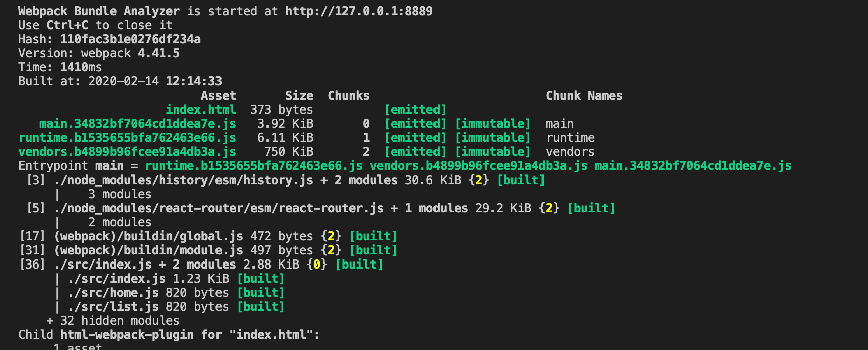Open the ./src/home.js file path
The image size is (868, 350).
tap(113, 293)
